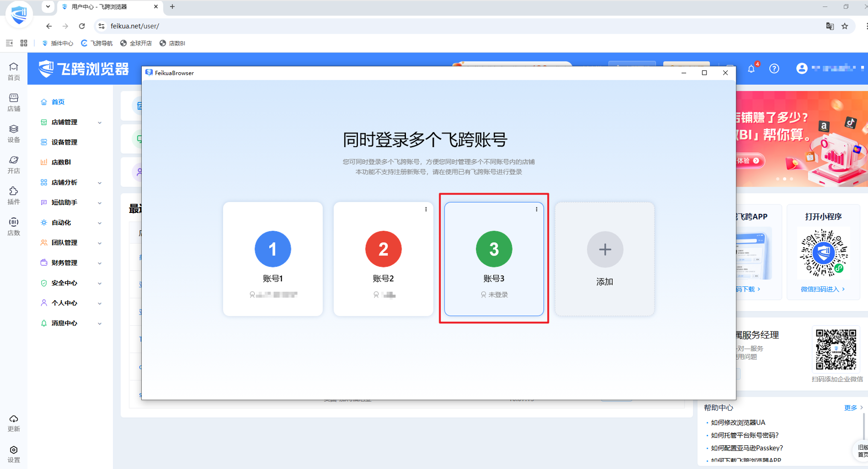868x469 pixels.
Task: Click the 用户中心 - 飞跨浏览器 browser tab
Action: [109, 7]
